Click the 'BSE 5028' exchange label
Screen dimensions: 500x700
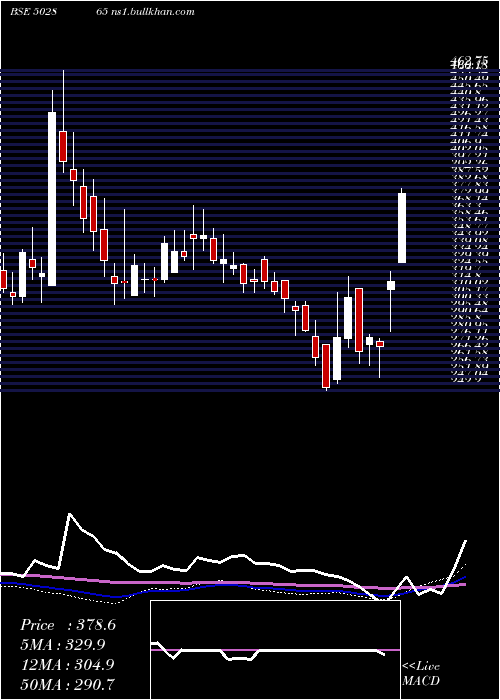(x=33, y=12)
